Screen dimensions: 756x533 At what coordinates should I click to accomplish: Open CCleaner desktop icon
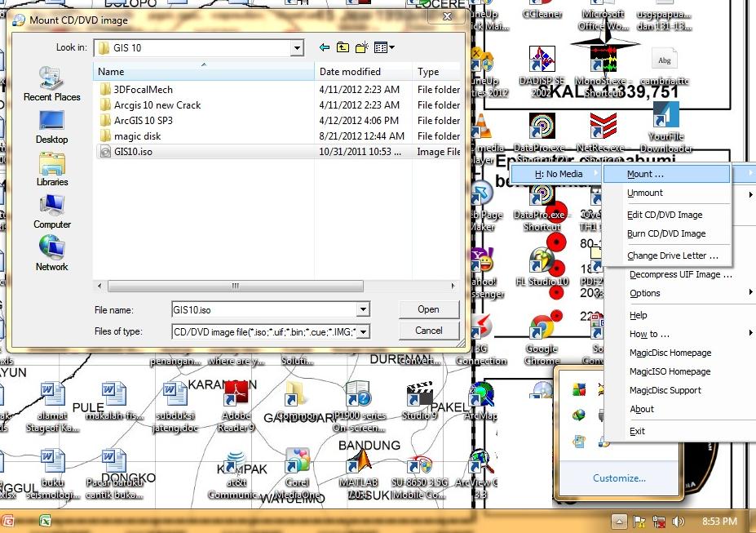(542, 11)
